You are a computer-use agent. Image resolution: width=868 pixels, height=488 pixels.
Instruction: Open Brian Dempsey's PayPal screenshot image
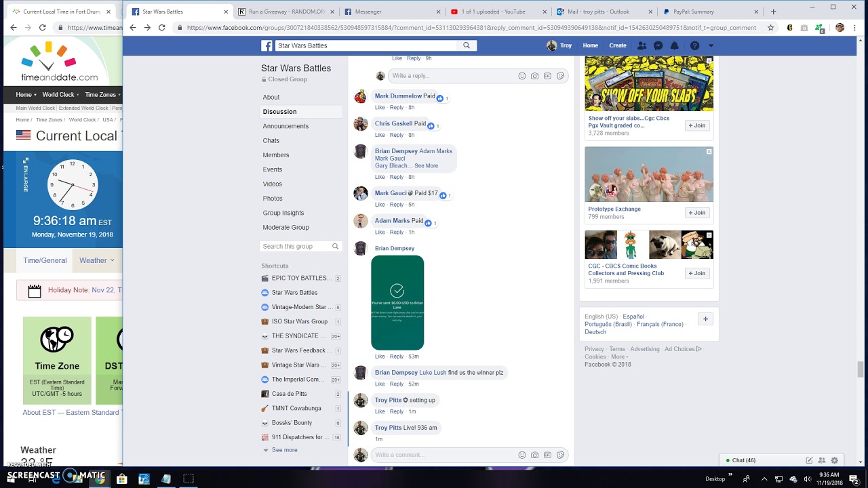397,303
